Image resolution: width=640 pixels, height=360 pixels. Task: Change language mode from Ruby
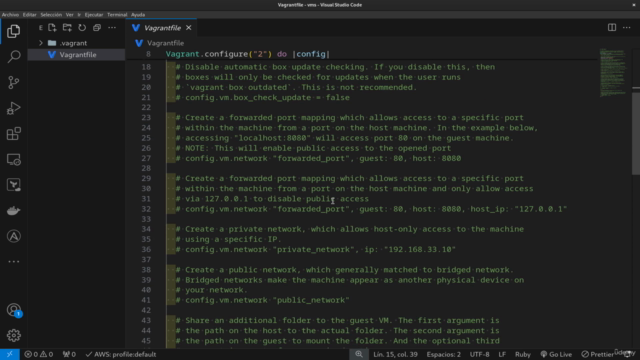pos(522,354)
